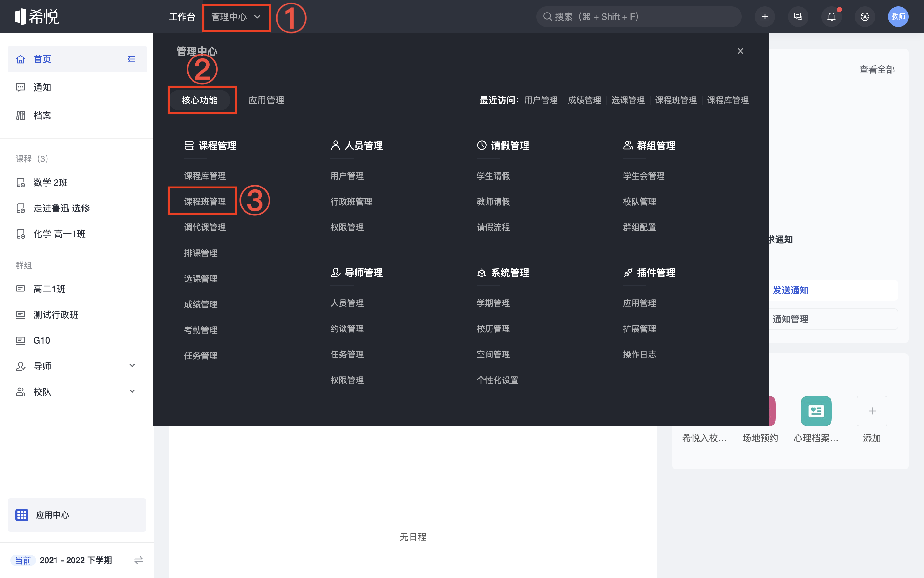Open 排课管理
The height and width of the screenshot is (578, 924).
pos(201,253)
